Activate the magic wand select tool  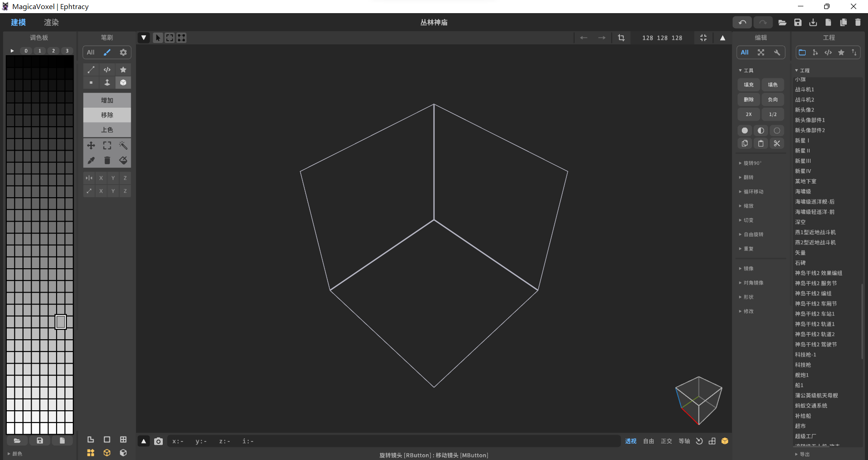click(x=123, y=146)
